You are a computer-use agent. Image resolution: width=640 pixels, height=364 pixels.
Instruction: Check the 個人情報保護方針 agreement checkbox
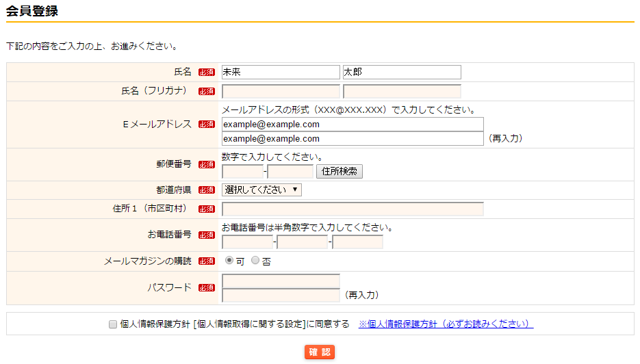click(113, 325)
